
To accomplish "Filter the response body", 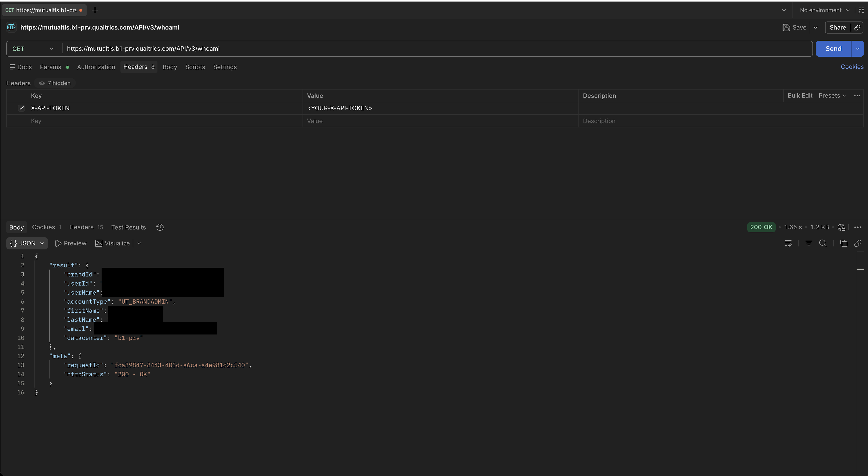I will pos(809,243).
